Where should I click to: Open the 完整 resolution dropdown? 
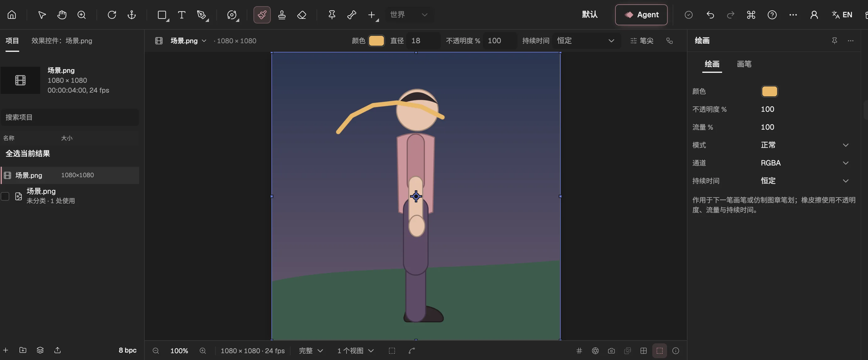coord(311,350)
